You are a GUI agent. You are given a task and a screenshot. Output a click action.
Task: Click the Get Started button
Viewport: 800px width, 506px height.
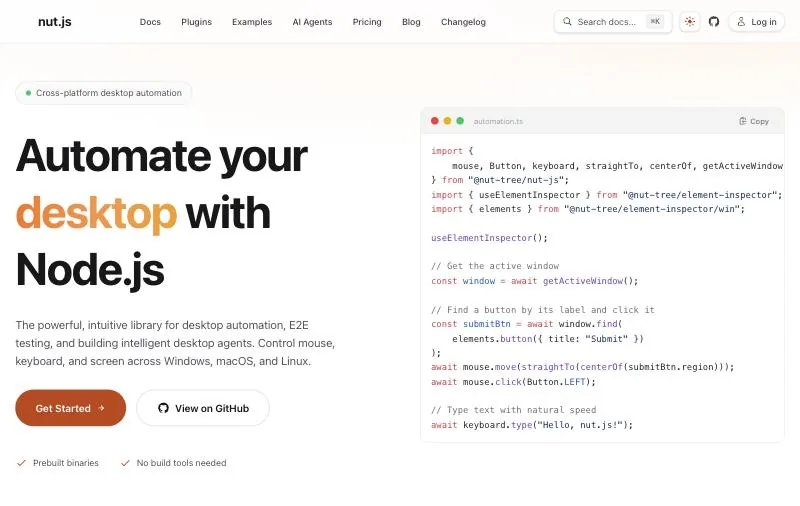(x=70, y=408)
